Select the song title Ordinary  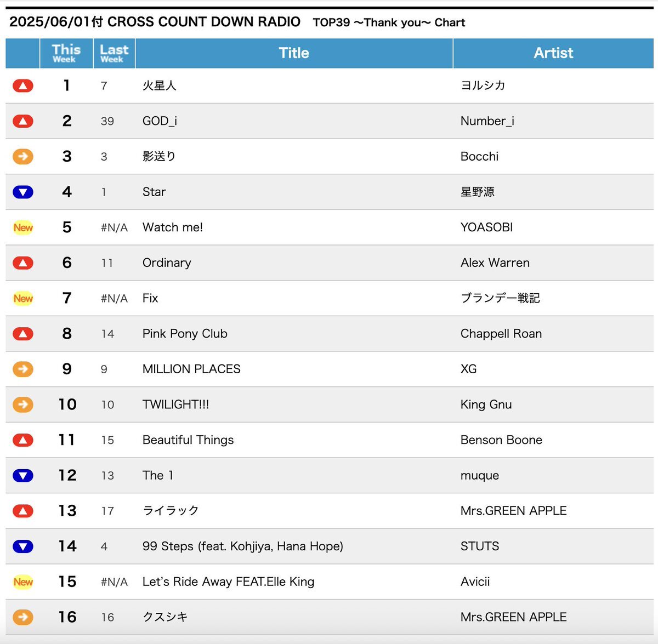point(167,263)
